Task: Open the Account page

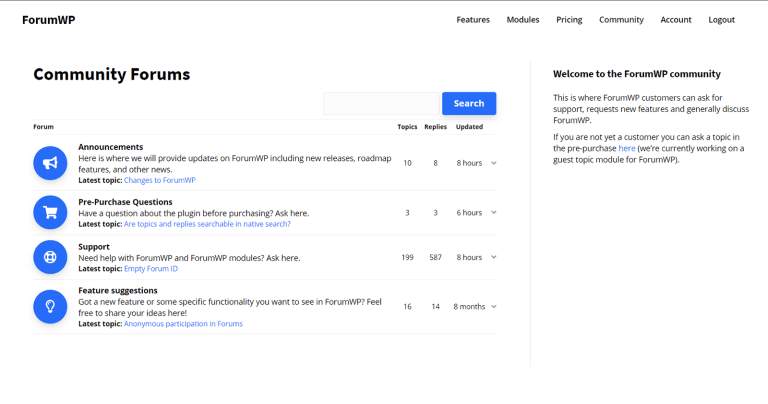Action: click(x=676, y=20)
